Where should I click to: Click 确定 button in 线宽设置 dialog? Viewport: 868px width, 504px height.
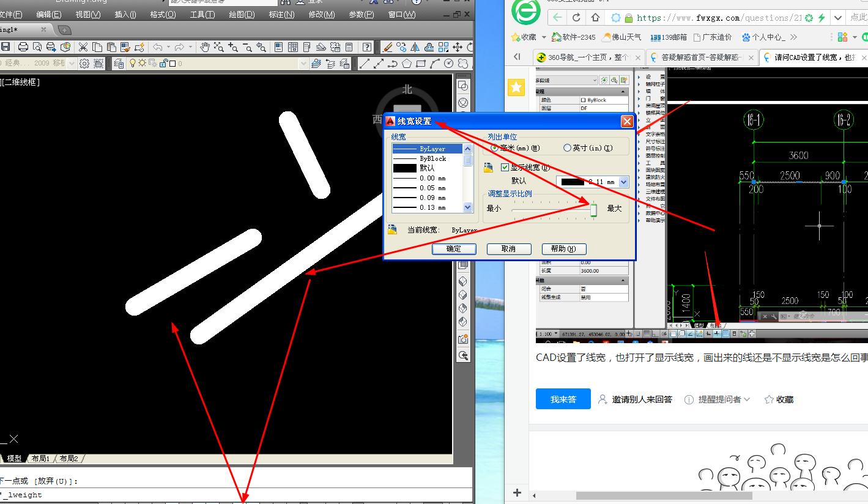tap(454, 249)
